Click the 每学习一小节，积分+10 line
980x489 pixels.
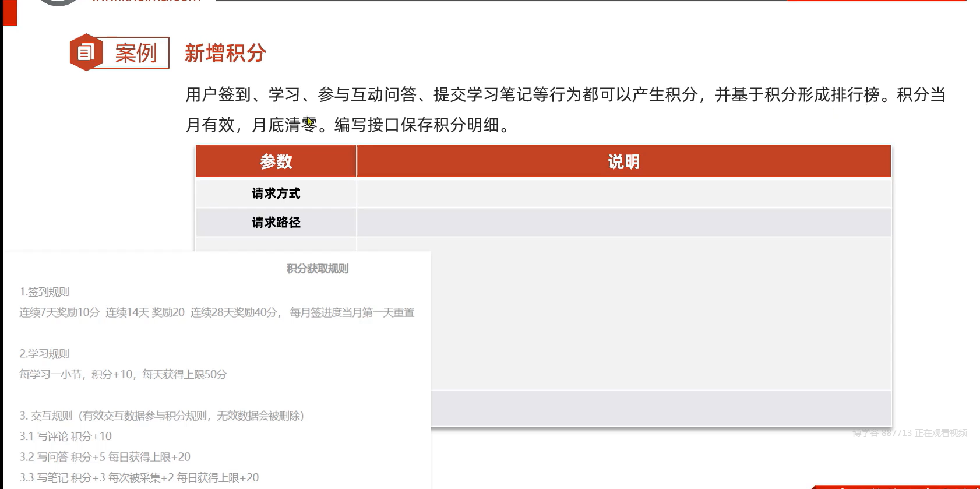tap(123, 374)
